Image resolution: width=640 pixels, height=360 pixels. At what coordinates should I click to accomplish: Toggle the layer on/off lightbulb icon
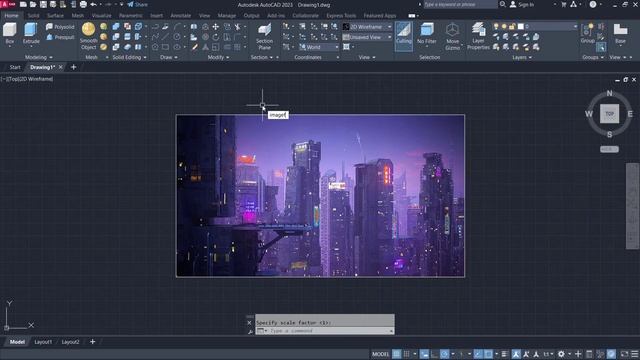[496, 27]
